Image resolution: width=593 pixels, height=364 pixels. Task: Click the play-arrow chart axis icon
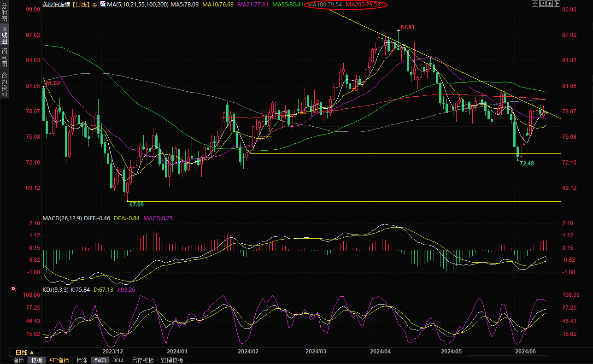[x=550, y=4]
